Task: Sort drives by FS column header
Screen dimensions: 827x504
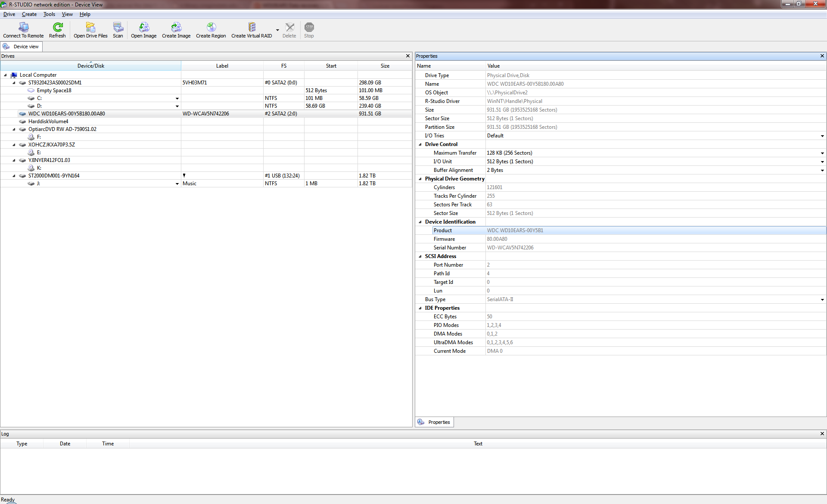Action: (x=284, y=66)
